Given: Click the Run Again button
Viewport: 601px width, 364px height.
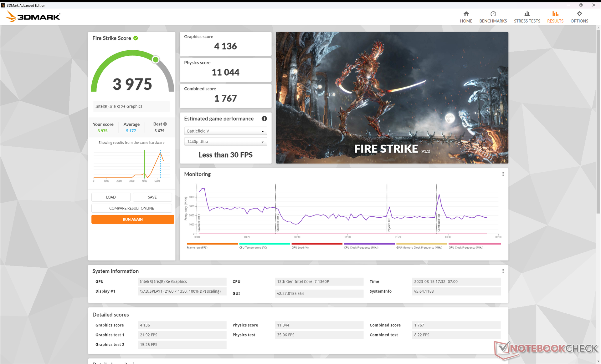Looking at the screenshot, I should pyautogui.click(x=132, y=219).
